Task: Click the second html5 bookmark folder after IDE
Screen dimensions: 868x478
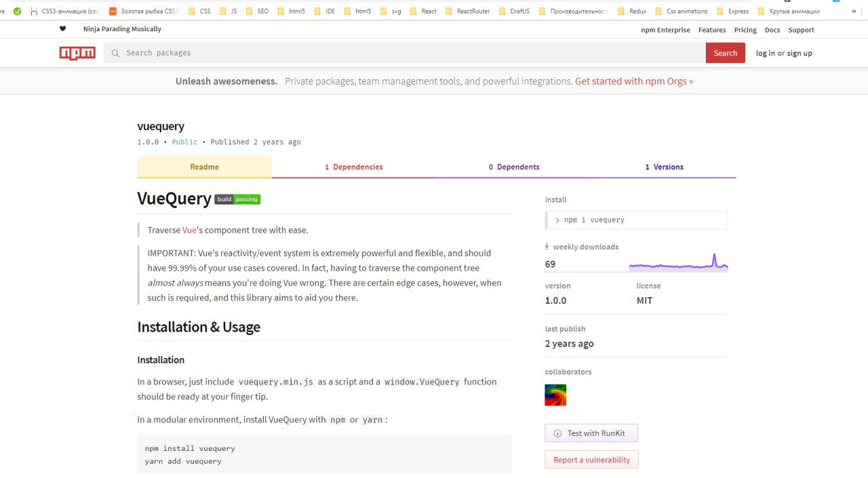Action: tap(357, 11)
